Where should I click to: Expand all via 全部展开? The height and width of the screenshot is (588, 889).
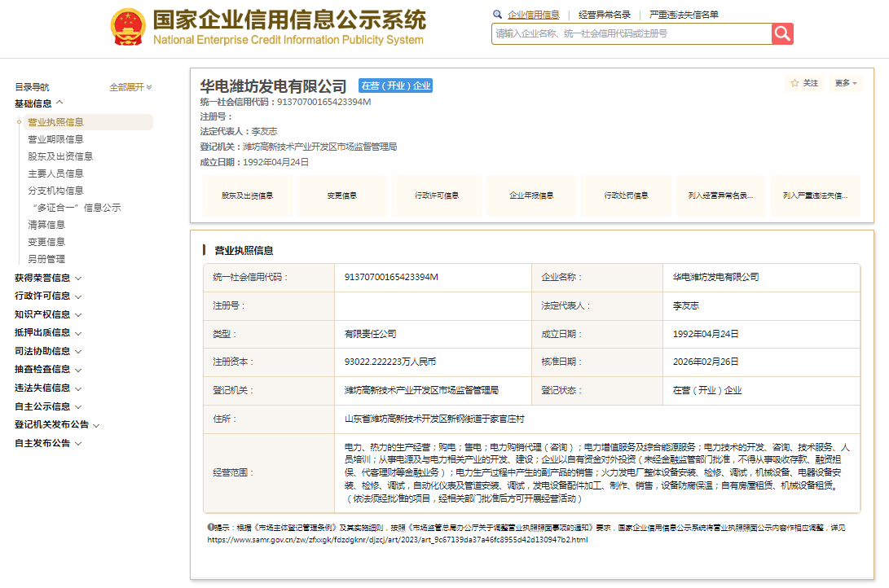click(130, 87)
